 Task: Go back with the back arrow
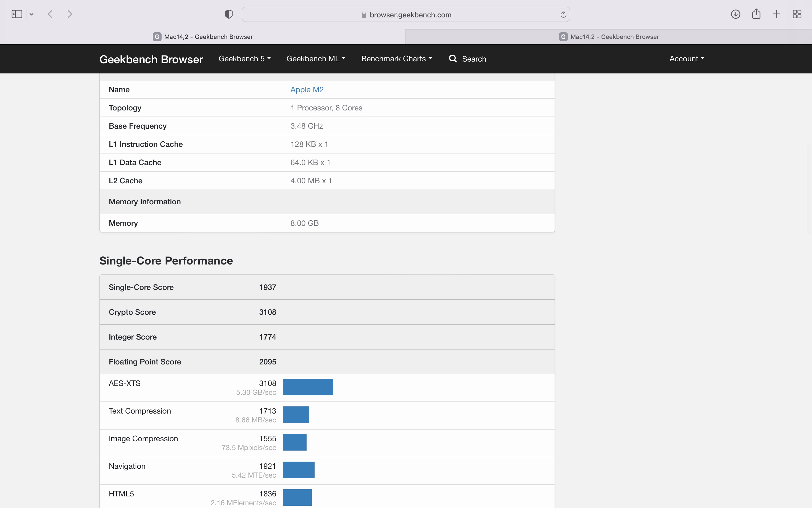click(x=51, y=14)
